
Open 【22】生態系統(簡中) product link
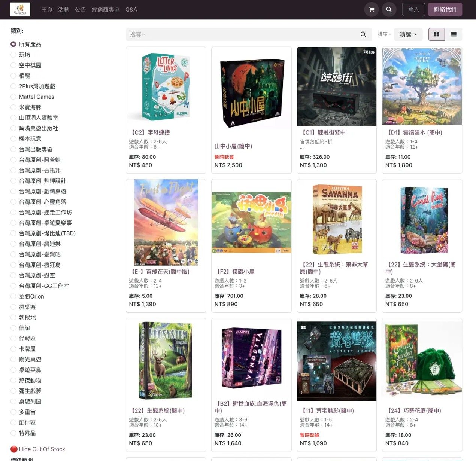[157, 411]
